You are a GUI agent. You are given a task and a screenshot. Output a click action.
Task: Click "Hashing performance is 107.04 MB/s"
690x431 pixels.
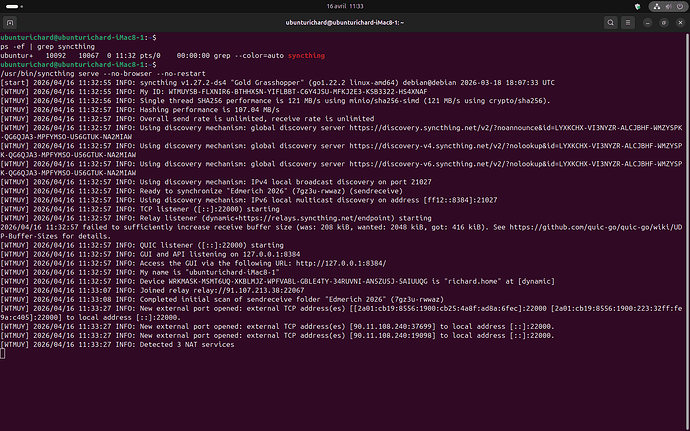(x=209, y=110)
